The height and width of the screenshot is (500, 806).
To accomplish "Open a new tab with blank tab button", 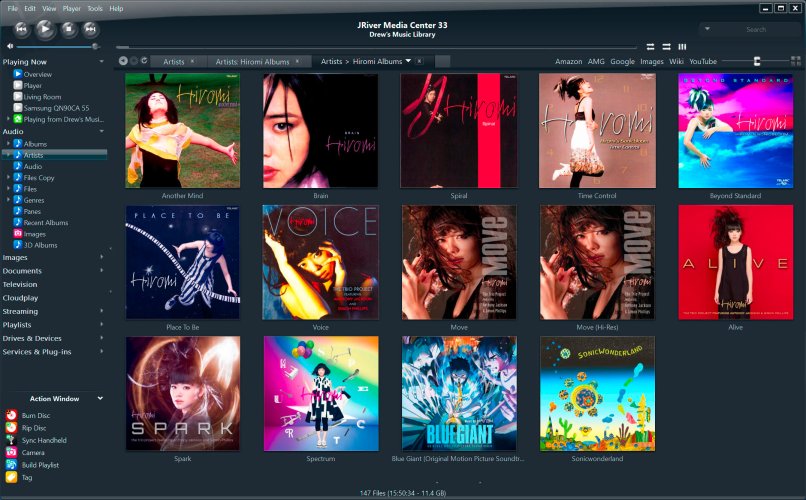I will [443, 62].
